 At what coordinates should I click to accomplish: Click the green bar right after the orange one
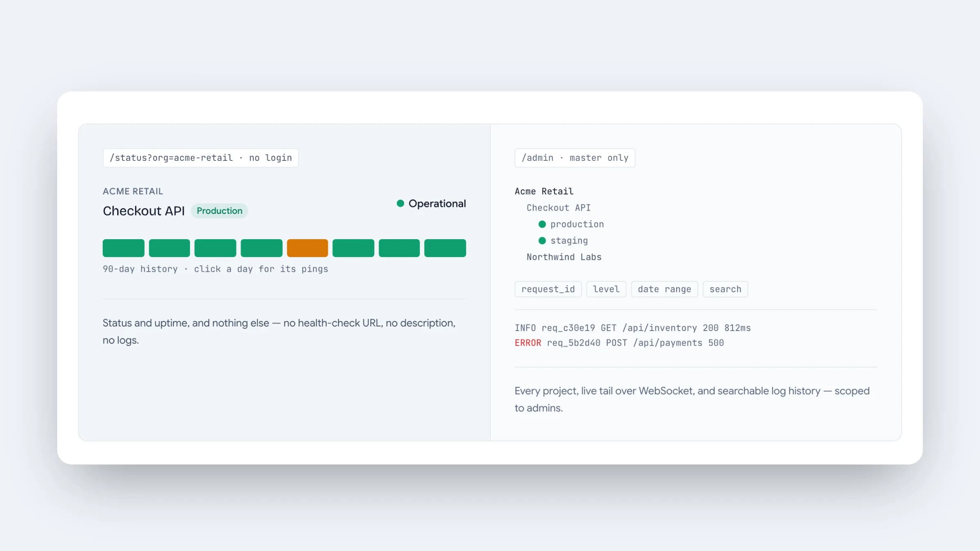(353, 248)
